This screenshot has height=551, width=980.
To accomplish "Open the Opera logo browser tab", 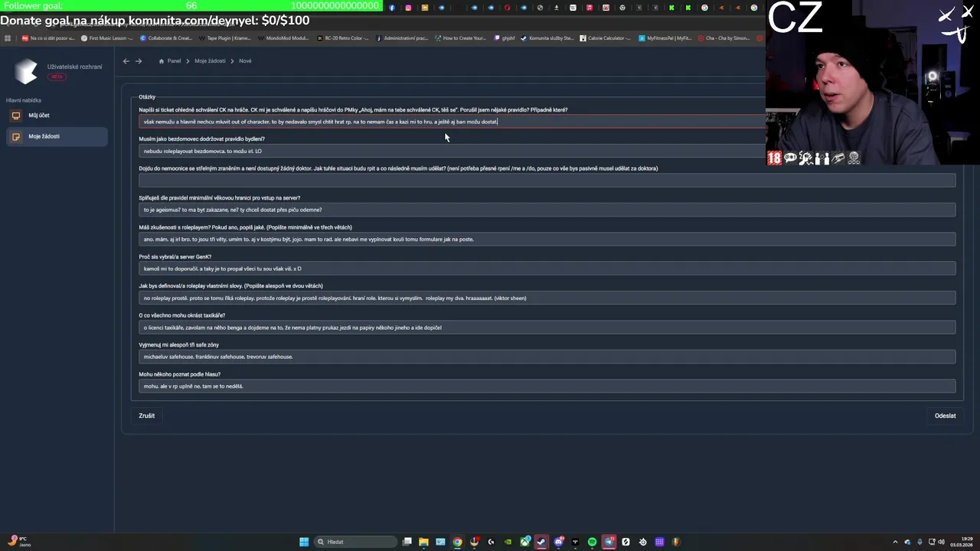I will point(507,8).
